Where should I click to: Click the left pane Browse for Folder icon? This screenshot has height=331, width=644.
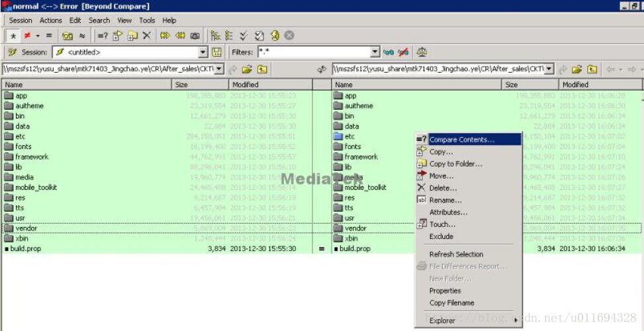point(247,70)
